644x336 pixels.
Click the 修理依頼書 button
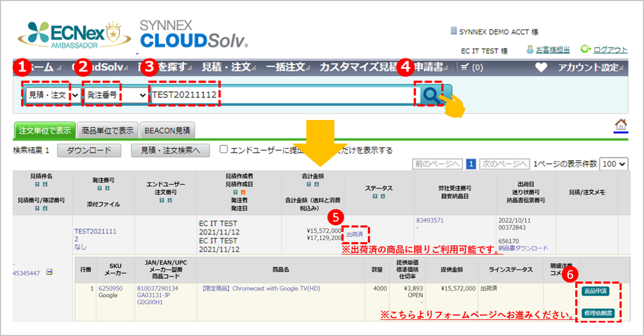(x=598, y=313)
